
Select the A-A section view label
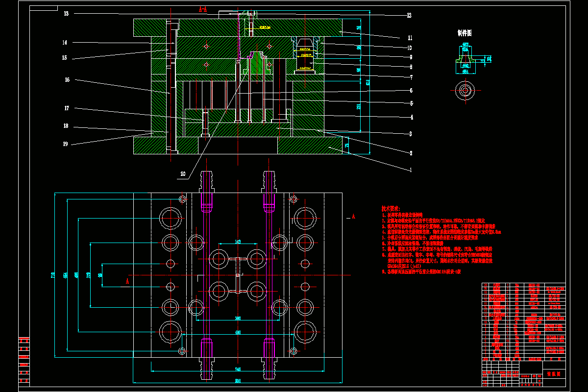pyautogui.click(x=202, y=9)
